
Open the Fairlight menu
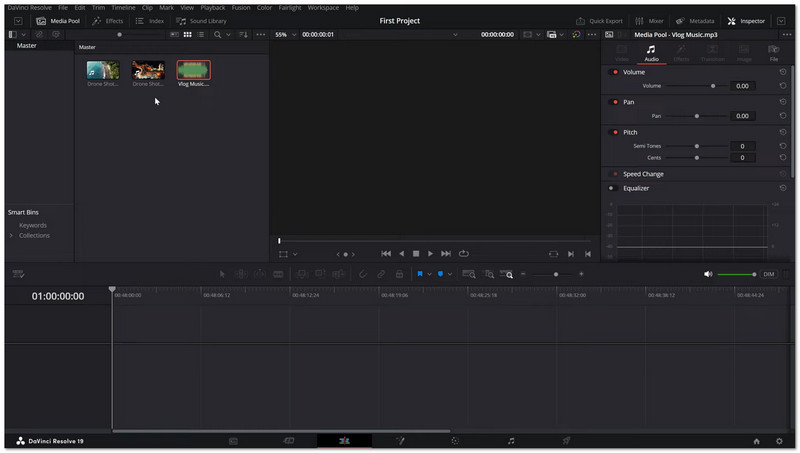289,8
